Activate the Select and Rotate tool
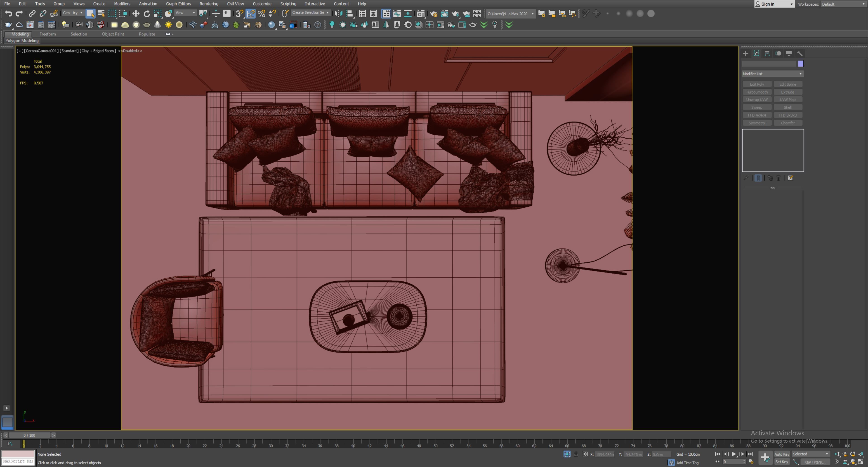This screenshot has height=467, width=868. tap(146, 14)
